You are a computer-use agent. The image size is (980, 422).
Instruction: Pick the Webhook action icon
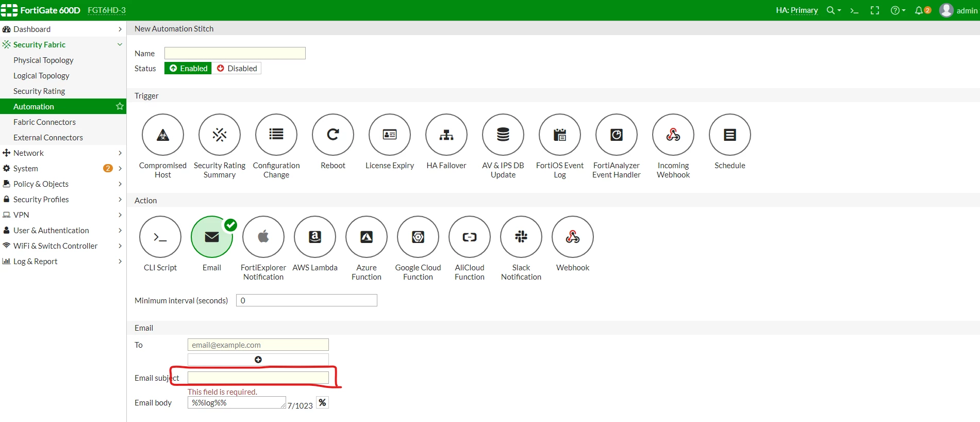573,237
